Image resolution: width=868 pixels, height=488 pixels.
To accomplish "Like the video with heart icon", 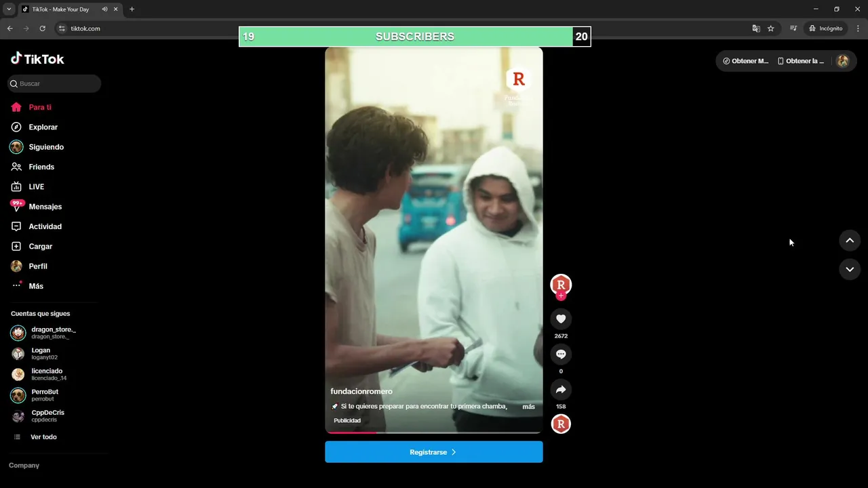I will [561, 319].
